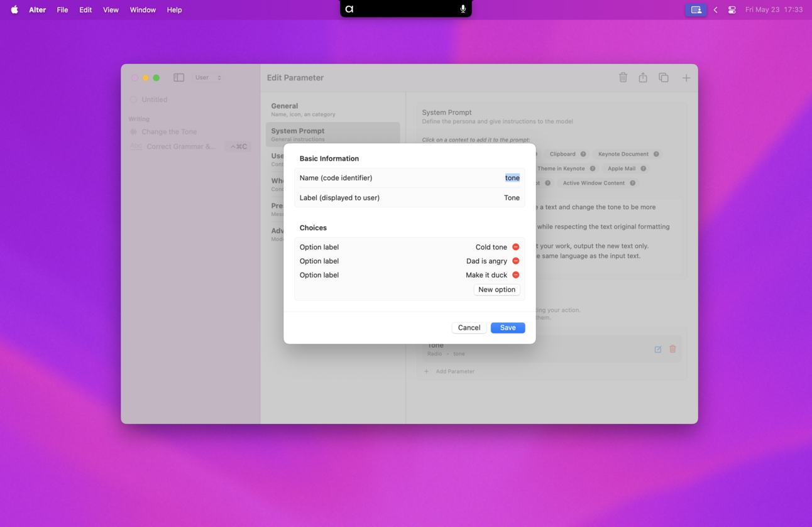Open the Alter app menu
The image size is (812, 527).
point(37,9)
